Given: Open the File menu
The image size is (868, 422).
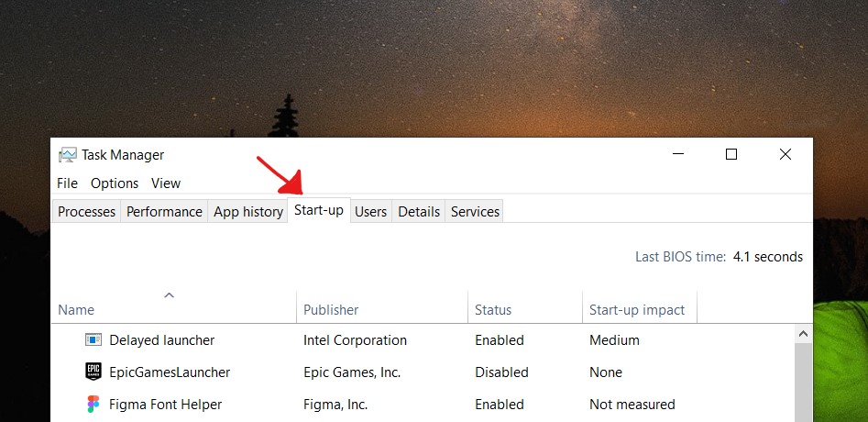Looking at the screenshot, I should [68, 183].
